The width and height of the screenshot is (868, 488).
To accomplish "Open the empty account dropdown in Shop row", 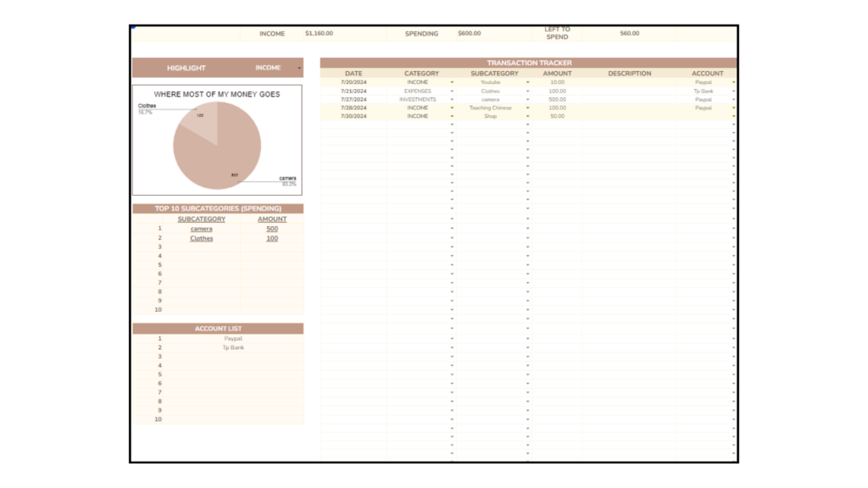I will [x=734, y=116].
